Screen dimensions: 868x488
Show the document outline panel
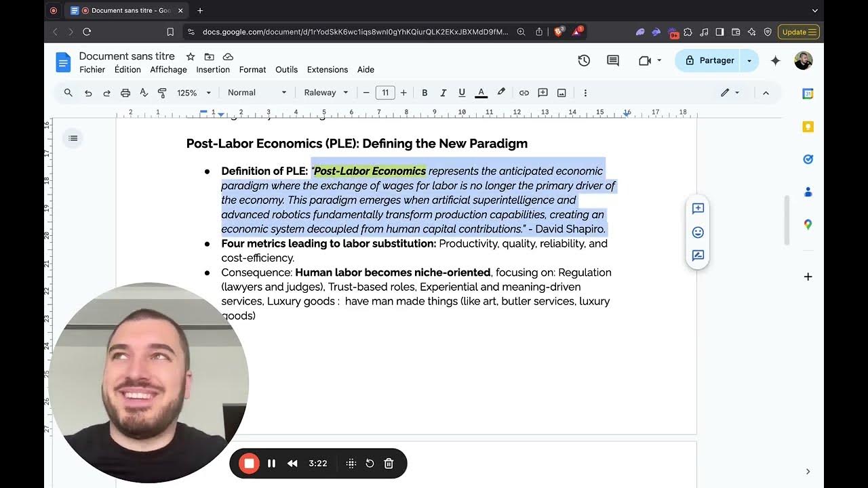pos(73,138)
